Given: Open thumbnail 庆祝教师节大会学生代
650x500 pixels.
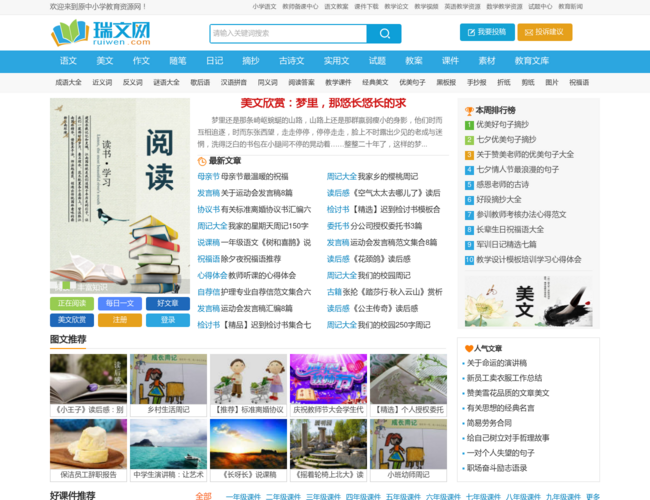Looking at the screenshot, I should (328, 385).
